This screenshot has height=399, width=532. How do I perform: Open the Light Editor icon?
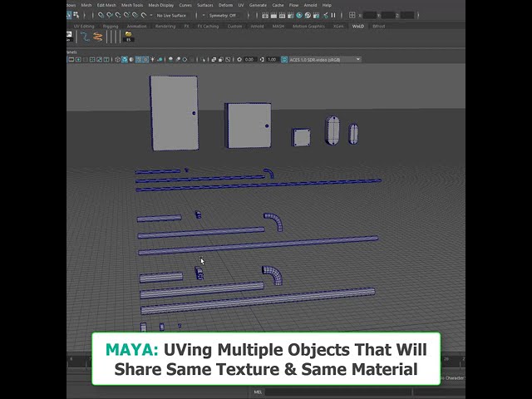click(325, 15)
